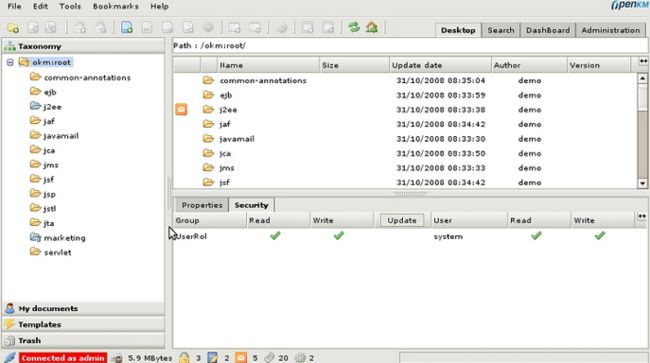
Task: Click the file list scrollbar up arrow
Action: pyautogui.click(x=642, y=78)
